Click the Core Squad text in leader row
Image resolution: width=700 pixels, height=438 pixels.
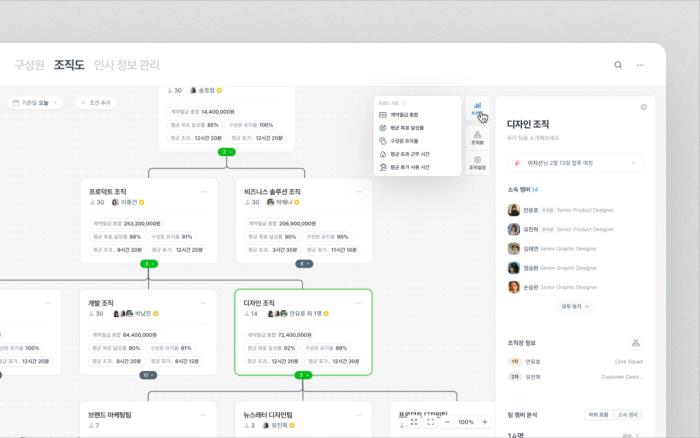[x=629, y=362]
